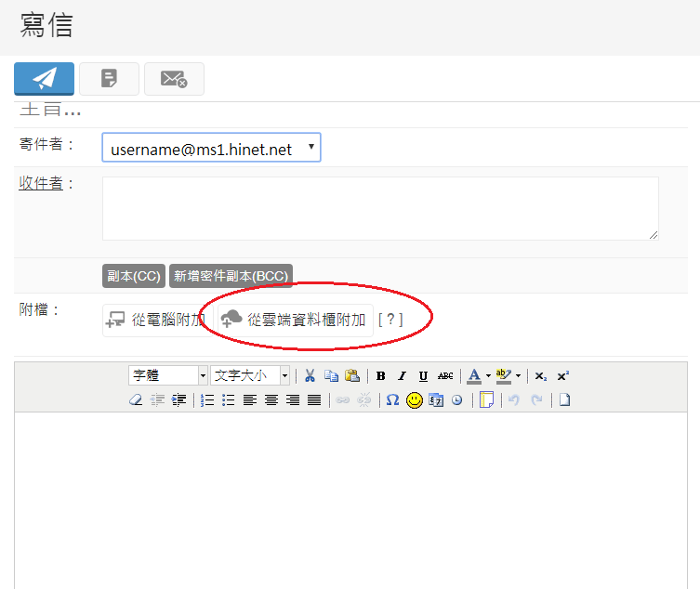Viewport: 700px width, 589px height.
Task: Remove formatting with eraser icon
Action: (x=136, y=399)
